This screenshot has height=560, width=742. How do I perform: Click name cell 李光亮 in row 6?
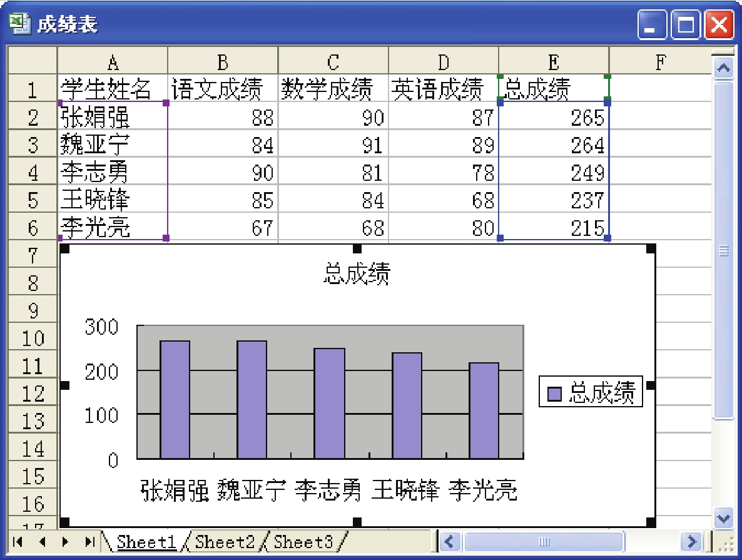(113, 227)
